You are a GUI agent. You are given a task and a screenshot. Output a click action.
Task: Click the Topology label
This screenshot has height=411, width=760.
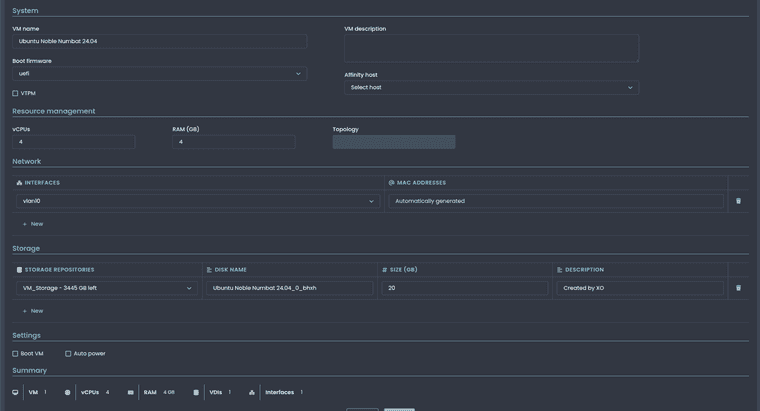[346, 129]
